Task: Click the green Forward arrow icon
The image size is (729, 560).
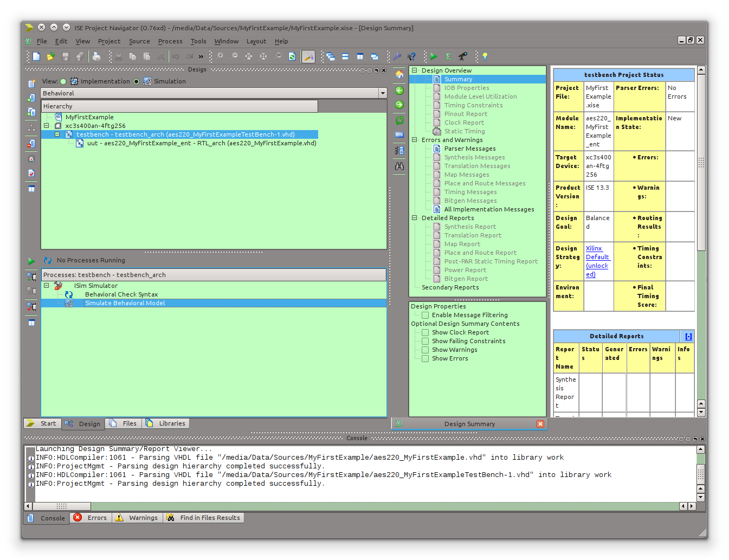Action: pyautogui.click(x=399, y=105)
